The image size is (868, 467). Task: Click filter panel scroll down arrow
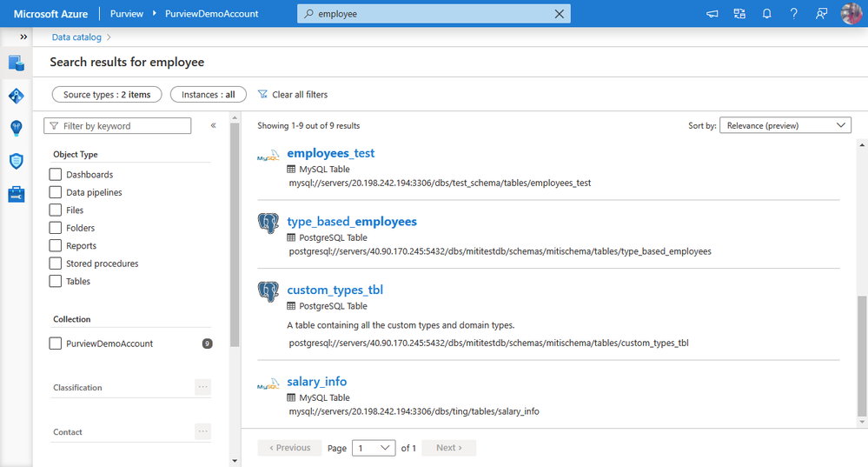[235, 460]
